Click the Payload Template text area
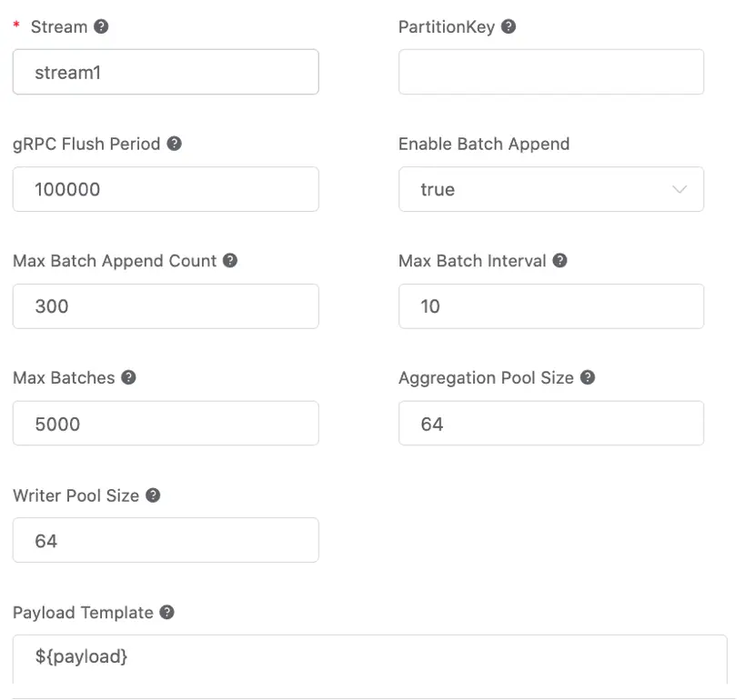The width and height of the screenshot is (755, 700). pyautogui.click(x=369, y=657)
